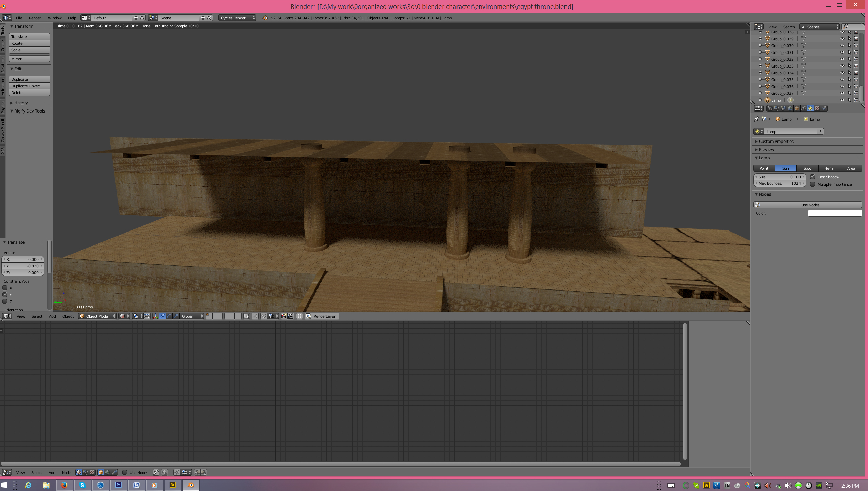Click the lamp Size value field
Image resolution: width=868 pixels, height=491 pixels.
coord(779,177)
